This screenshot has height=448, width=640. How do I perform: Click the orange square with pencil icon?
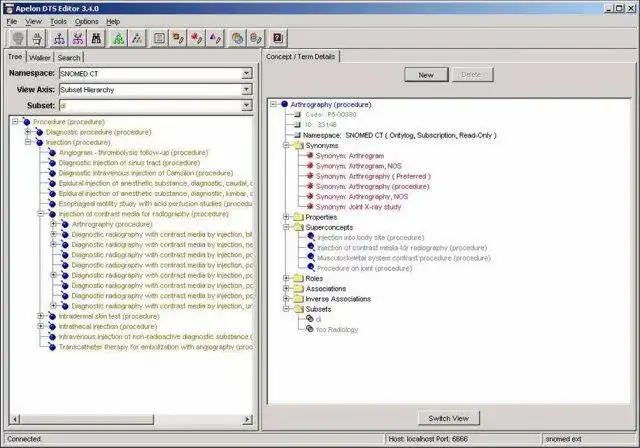click(x=178, y=38)
